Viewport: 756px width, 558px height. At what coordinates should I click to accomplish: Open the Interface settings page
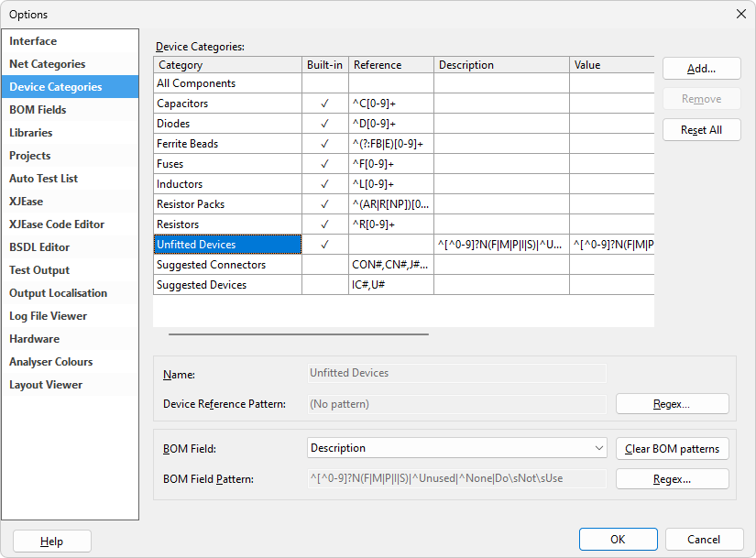33,41
